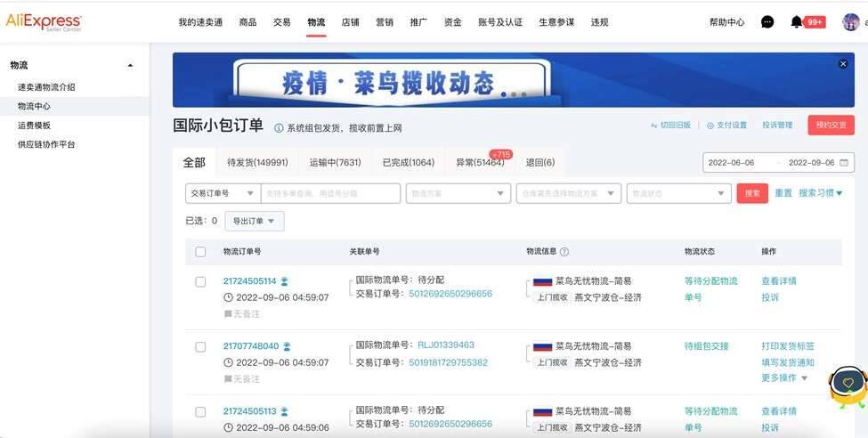The height and width of the screenshot is (438, 868).
Task: Open the 物流方案 dropdown
Action: [x=458, y=193]
